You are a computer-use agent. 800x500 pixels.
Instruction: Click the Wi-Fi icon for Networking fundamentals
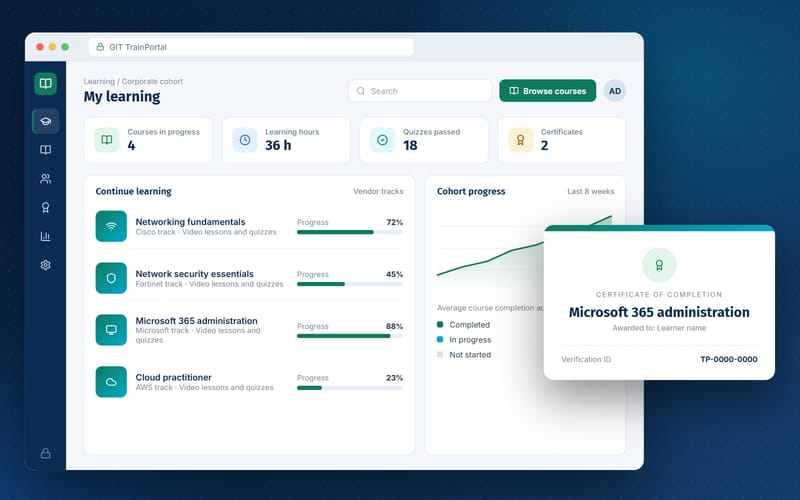[111, 226]
